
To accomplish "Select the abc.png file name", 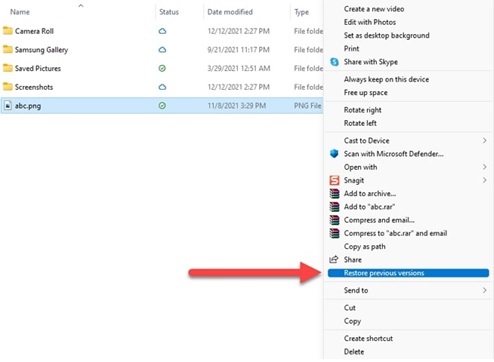I will point(28,106).
